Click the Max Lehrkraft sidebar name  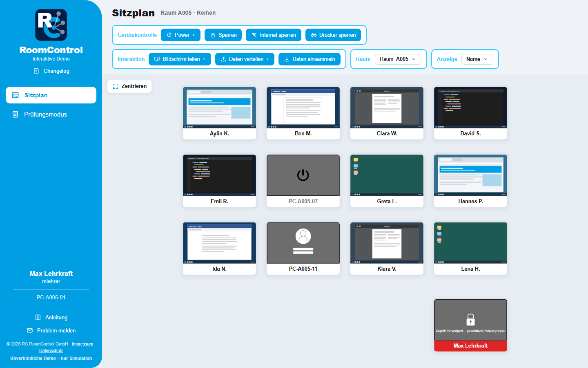point(51,274)
